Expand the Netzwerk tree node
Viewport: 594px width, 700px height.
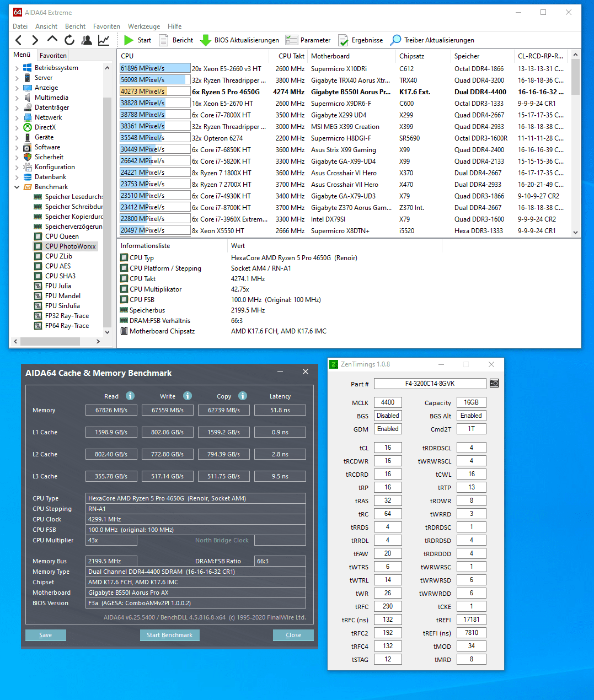tap(17, 117)
